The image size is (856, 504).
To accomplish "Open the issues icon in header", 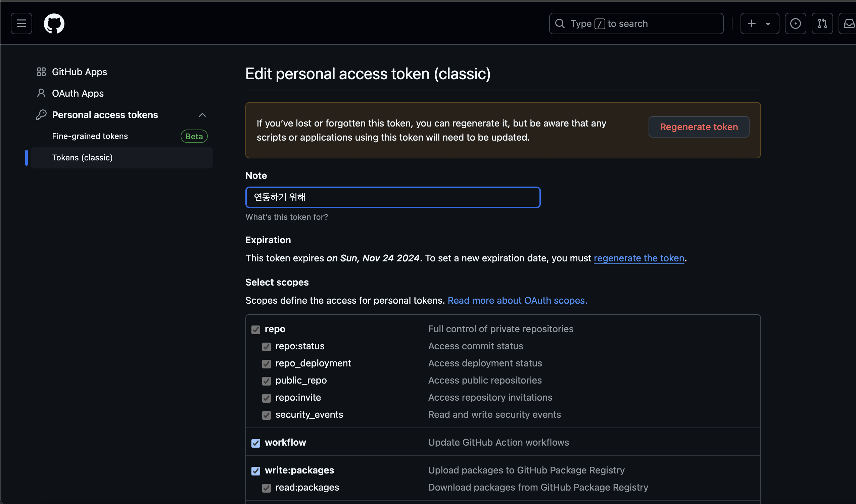I will point(795,23).
